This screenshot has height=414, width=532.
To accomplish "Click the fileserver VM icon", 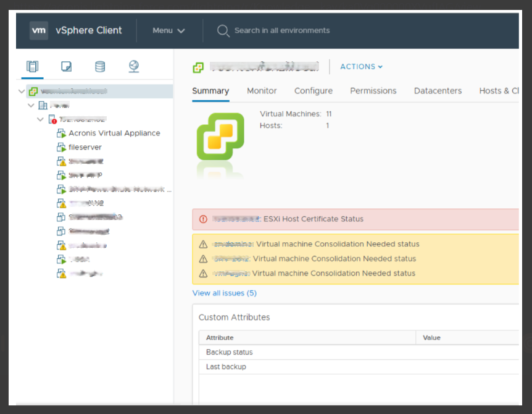I will [x=61, y=147].
